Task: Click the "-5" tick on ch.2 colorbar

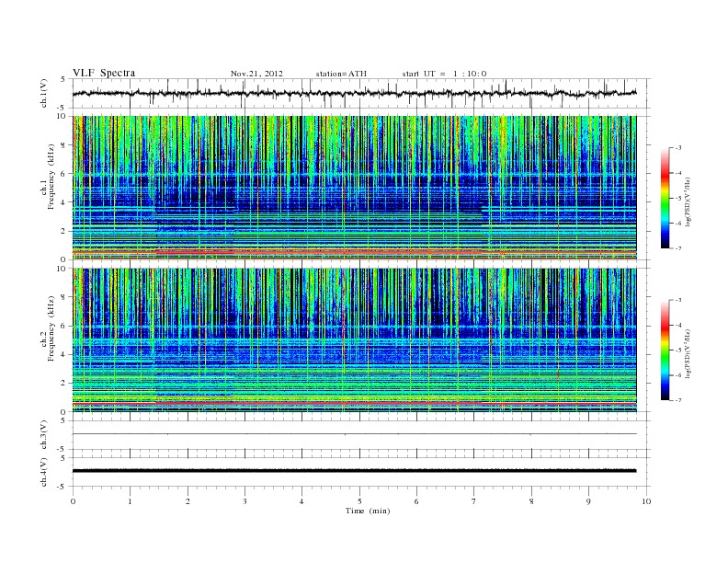Action: 678,350
